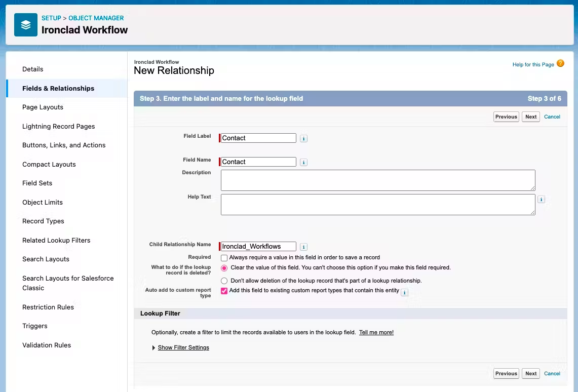Image resolution: width=578 pixels, height=392 pixels.
Task: Go to Compact Layouts section
Action: point(49,164)
